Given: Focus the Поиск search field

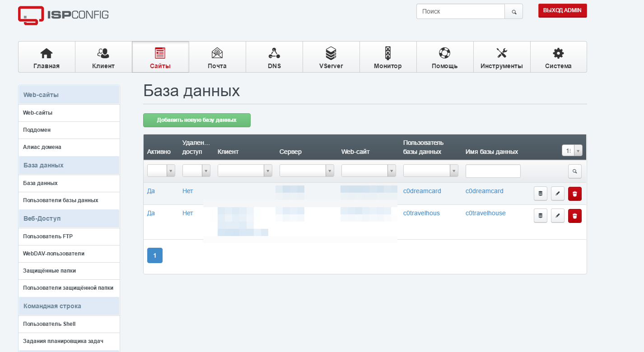Looking at the screenshot, I should pos(460,12).
